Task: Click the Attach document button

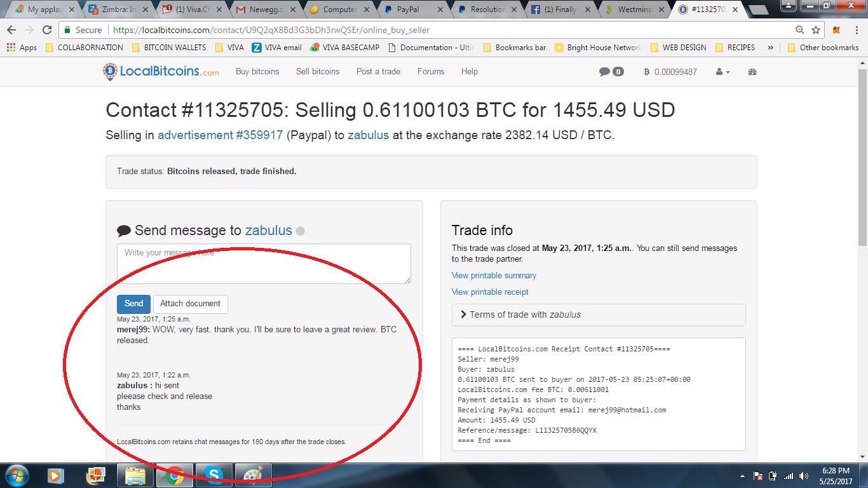Action: (x=190, y=304)
